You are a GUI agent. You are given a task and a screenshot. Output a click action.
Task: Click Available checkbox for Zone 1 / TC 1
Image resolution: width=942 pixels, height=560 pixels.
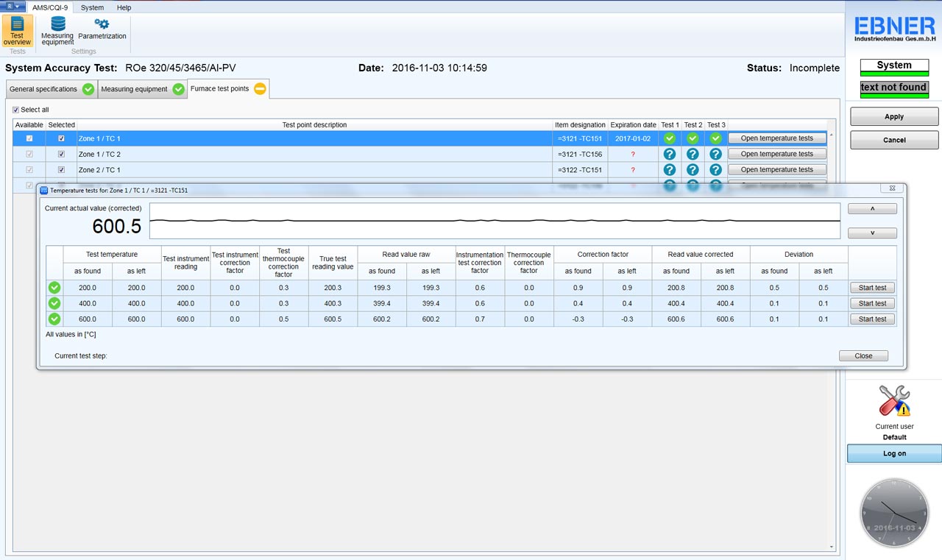pyautogui.click(x=29, y=138)
